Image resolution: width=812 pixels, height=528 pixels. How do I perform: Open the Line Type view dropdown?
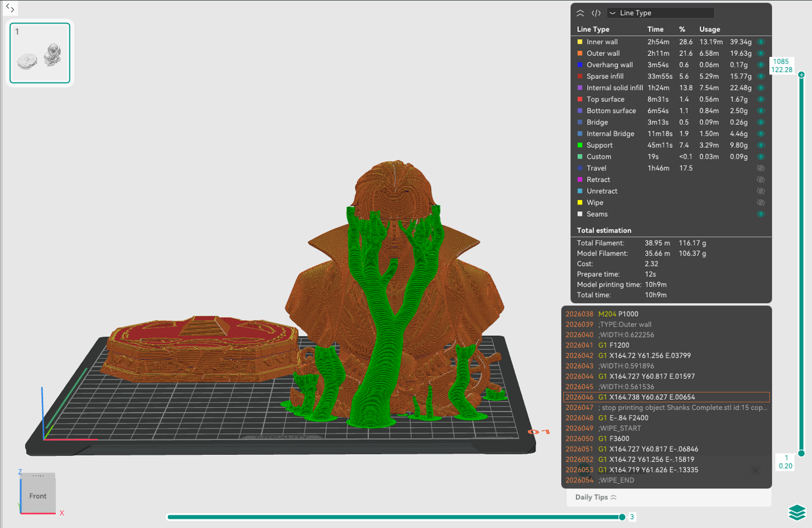tap(660, 13)
